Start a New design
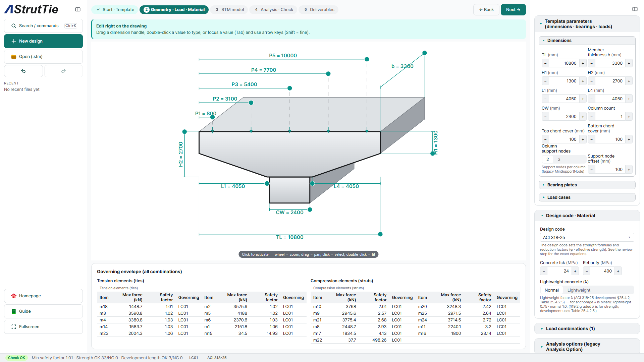644x362 pixels. pos(43,41)
